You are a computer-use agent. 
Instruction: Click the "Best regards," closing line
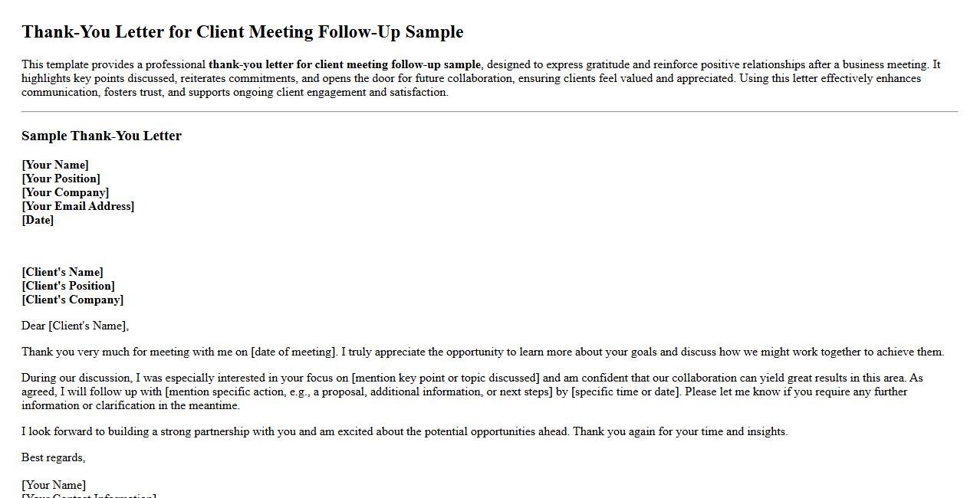(54, 458)
